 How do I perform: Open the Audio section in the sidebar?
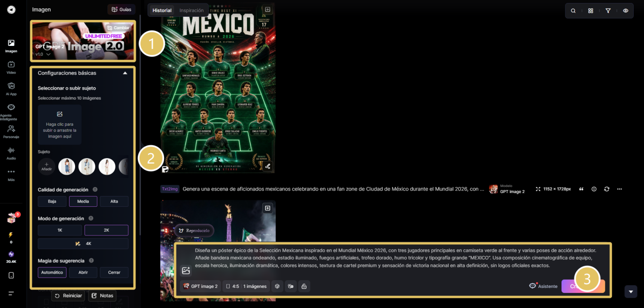(11, 153)
